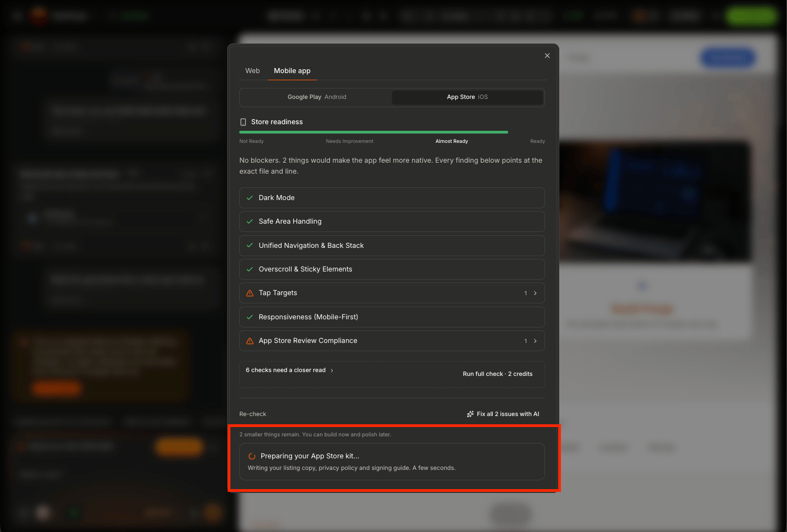This screenshot has width=787, height=532.
Task: Click the Re-check button
Action: pos(252,414)
